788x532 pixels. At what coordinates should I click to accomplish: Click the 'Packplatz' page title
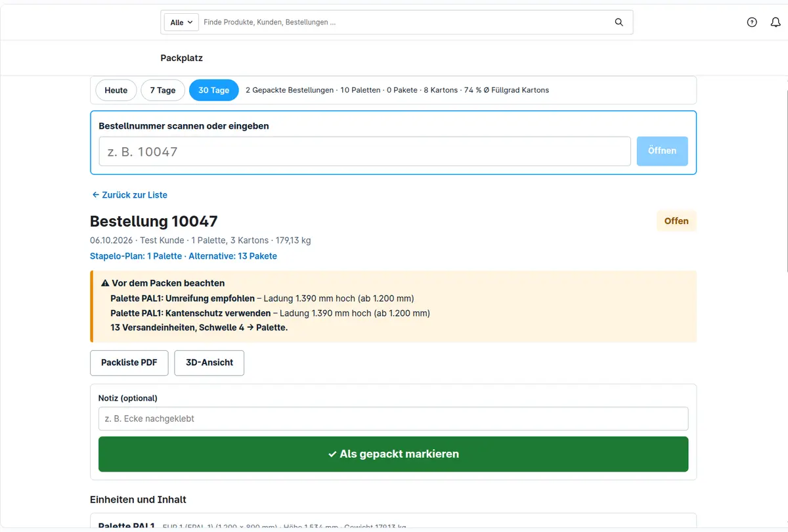tap(182, 58)
